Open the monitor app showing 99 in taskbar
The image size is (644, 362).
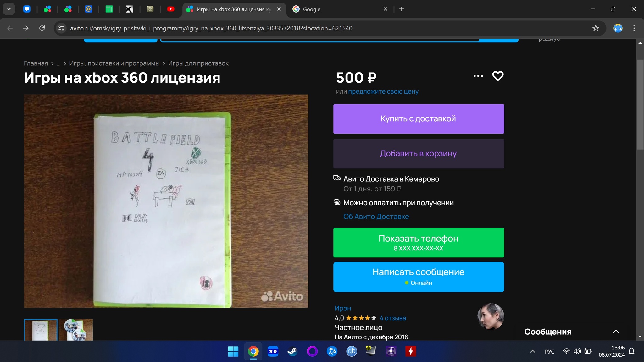point(371,351)
